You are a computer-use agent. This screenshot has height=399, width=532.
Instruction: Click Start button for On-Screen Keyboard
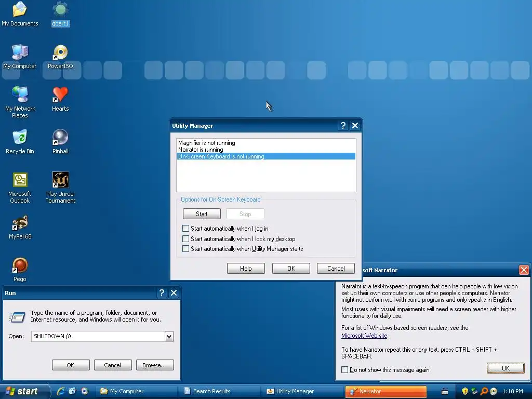coord(202,214)
